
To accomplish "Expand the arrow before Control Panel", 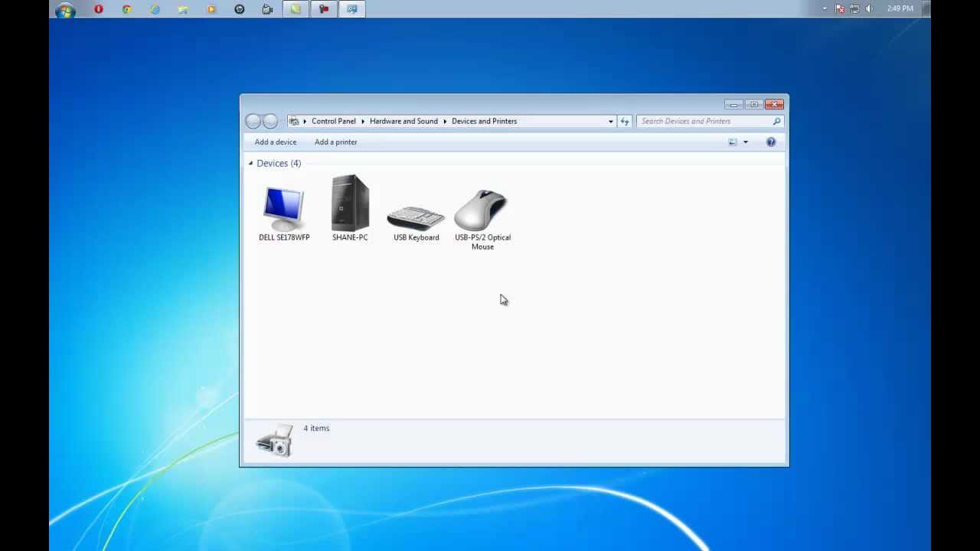I will [x=305, y=121].
